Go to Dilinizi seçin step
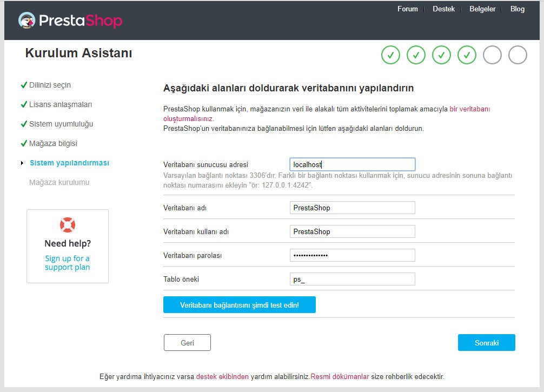This screenshot has height=392, width=544. click(x=50, y=85)
